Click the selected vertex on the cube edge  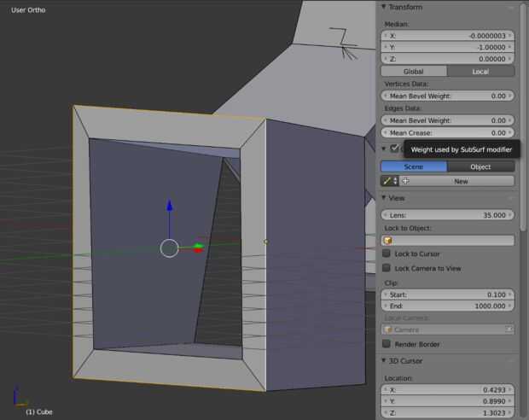[266, 242]
